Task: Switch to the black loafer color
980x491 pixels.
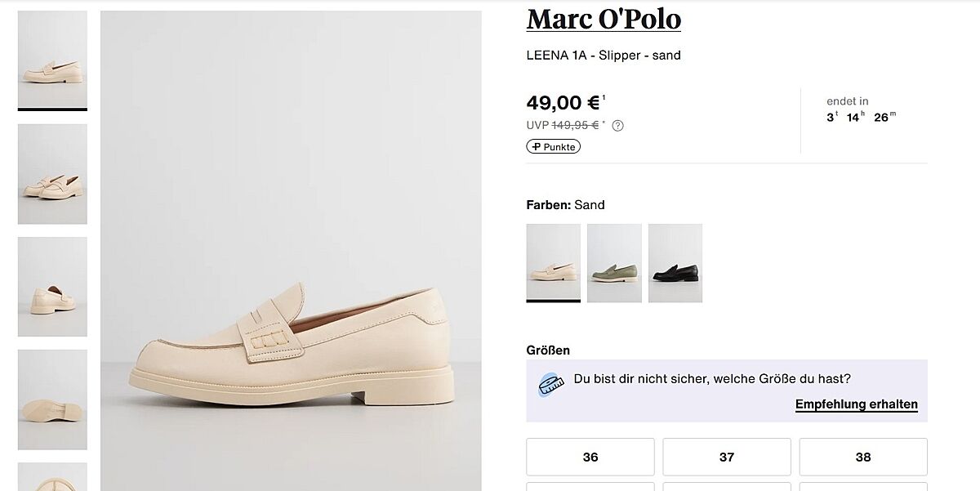Action: point(675,262)
